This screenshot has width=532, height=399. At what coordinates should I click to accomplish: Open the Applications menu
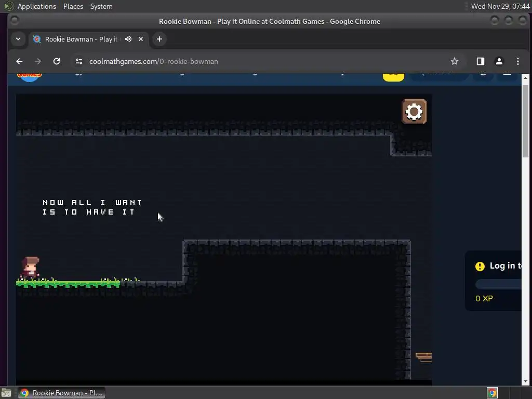pos(37,6)
